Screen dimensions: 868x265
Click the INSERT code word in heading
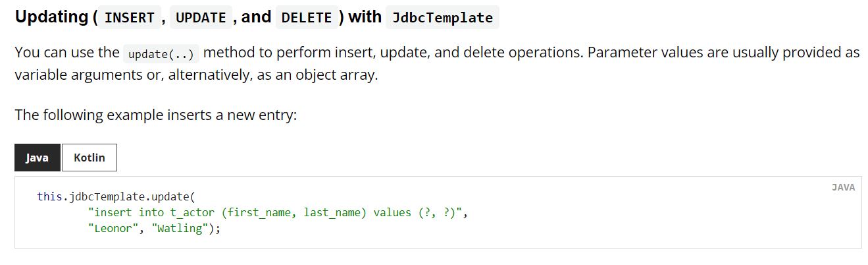tap(129, 18)
